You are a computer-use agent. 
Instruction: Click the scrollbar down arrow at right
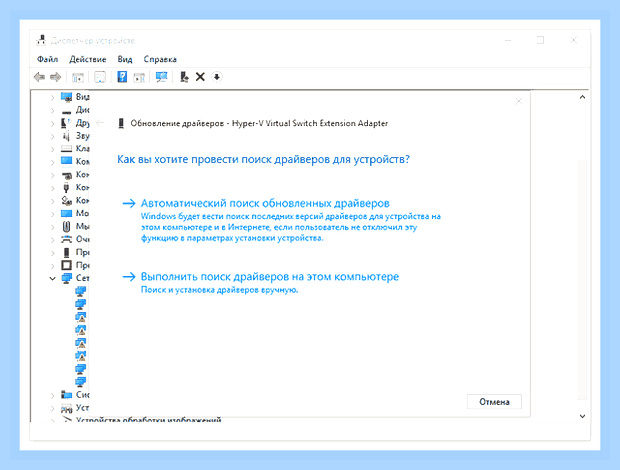[582, 416]
